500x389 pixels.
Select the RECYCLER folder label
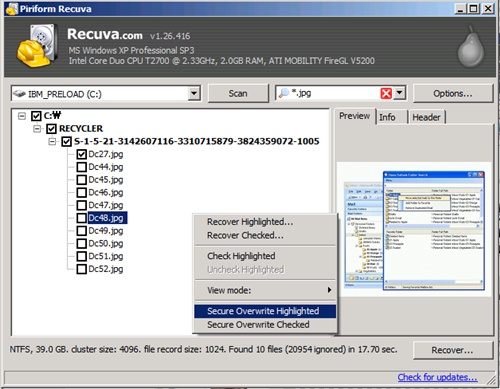[81, 129]
